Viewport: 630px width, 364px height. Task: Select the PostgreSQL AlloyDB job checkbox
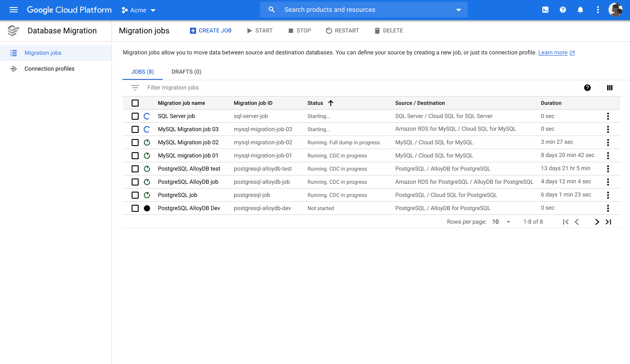(x=135, y=182)
